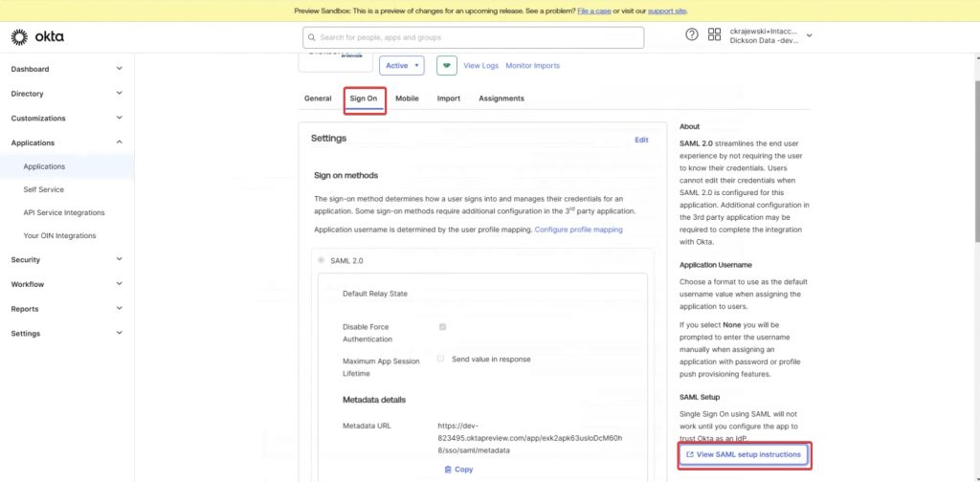Click the Copy icon for Metadata URL
This screenshot has height=482, width=980.
pos(448,470)
